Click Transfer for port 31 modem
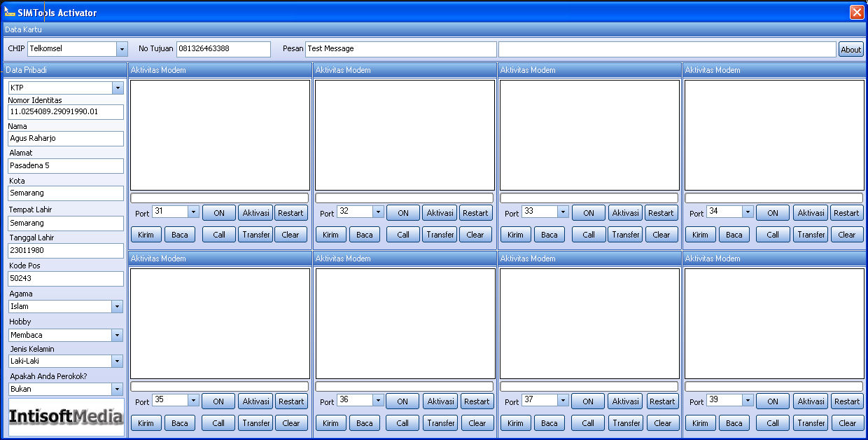The width and height of the screenshot is (868, 440). pyautogui.click(x=255, y=235)
